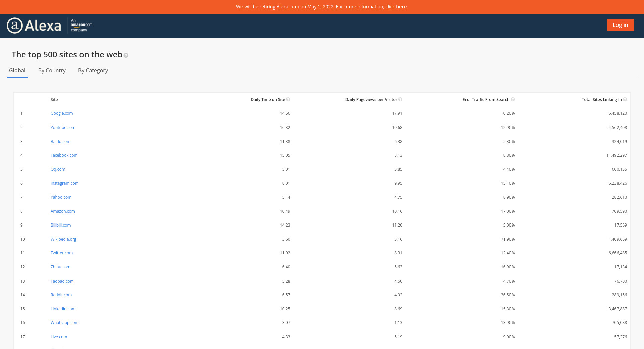Screen dimensions: 644x349
Task: Click Zhihu.com's search traffic value 16.90%
Action: [508, 267]
